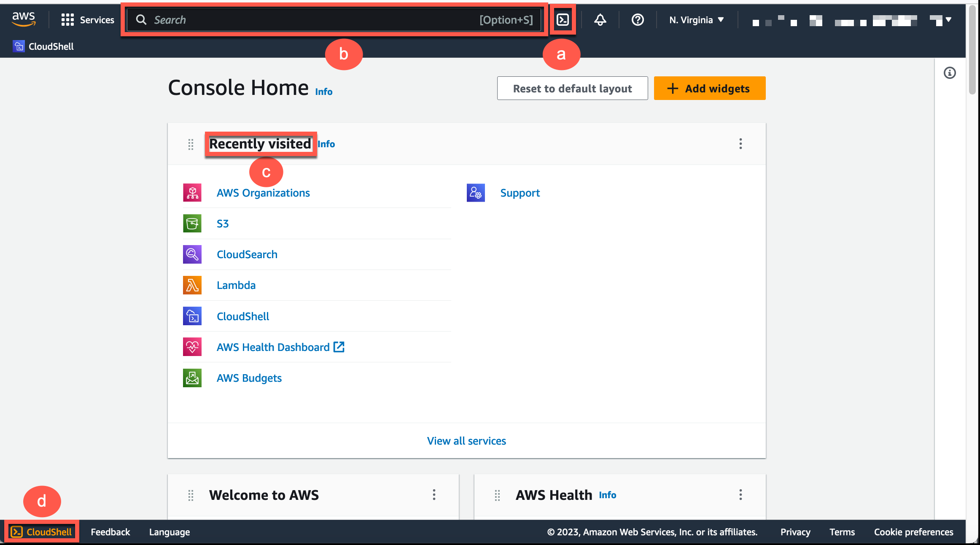The image size is (980, 545).
Task: Select Support from recently visited services
Action: point(520,193)
